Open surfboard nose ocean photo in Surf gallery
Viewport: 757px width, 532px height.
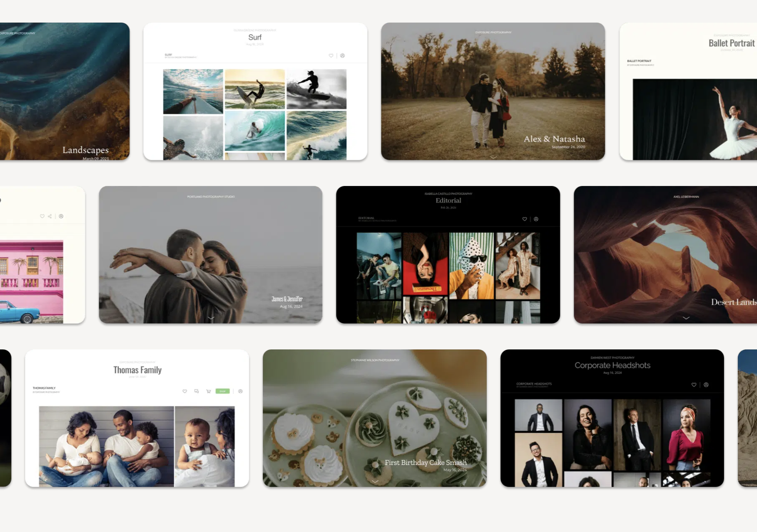click(x=193, y=92)
